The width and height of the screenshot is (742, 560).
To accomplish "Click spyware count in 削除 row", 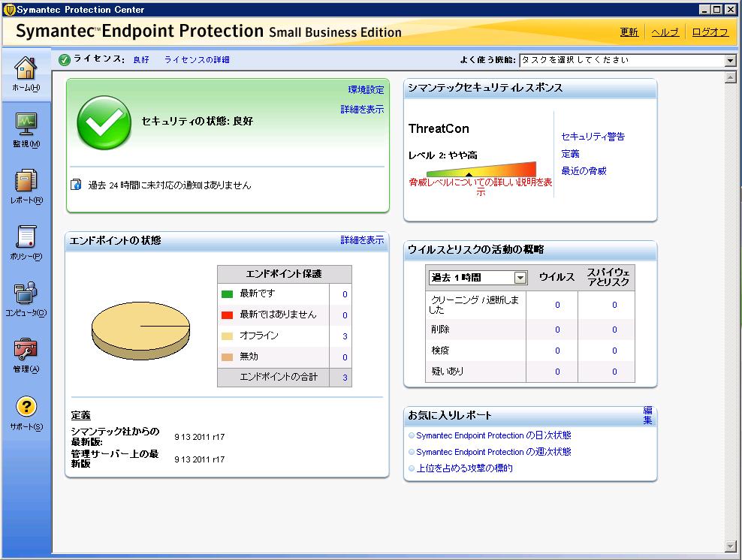I will (615, 330).
